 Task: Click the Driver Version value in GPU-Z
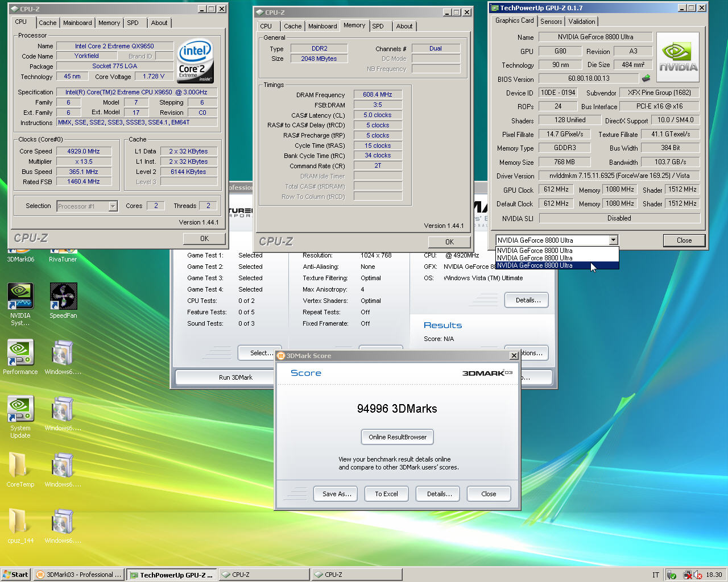tap(619, 176)
